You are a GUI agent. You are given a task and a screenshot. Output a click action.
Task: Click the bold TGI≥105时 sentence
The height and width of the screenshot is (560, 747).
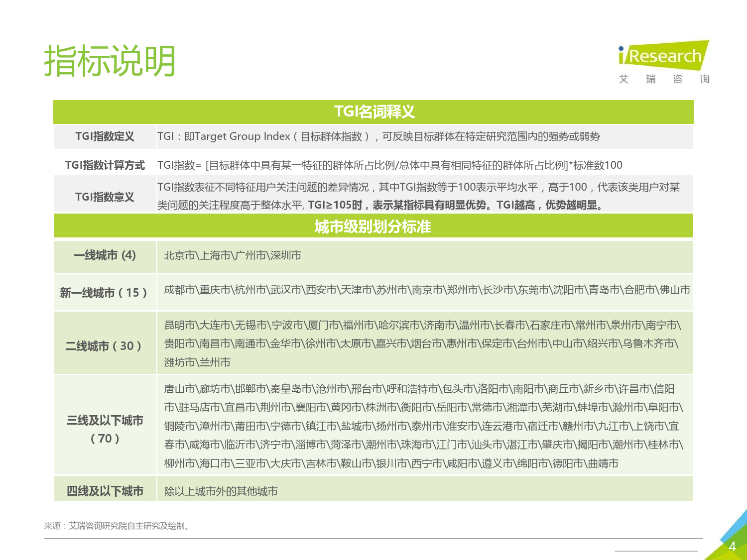point(457,205)
